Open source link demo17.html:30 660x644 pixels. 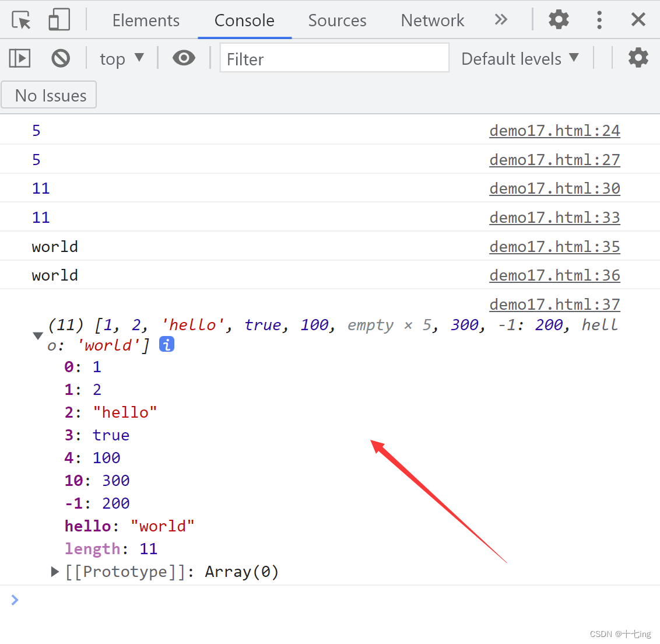pos(554,188)
